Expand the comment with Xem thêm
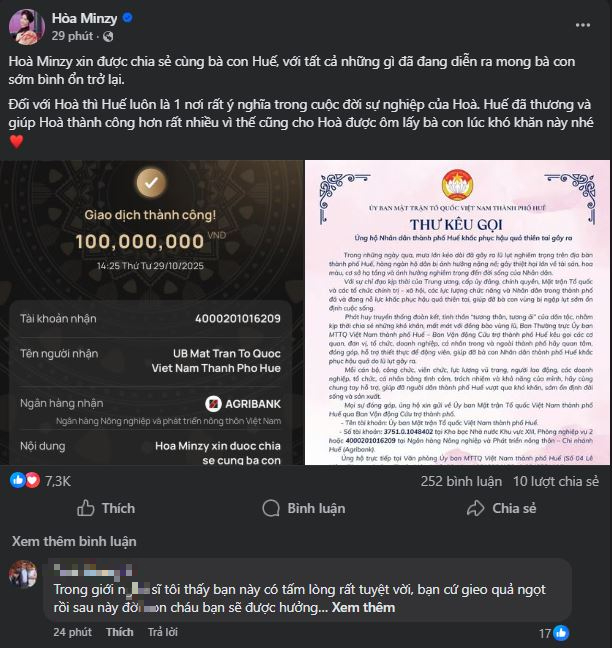 point(363,607)
